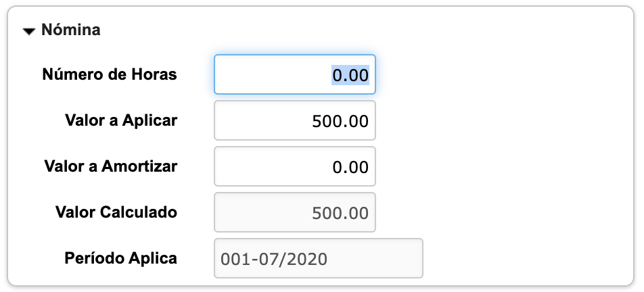Place cursor on 0.00 in Valor a Amortizar

(x=350, y=167)
